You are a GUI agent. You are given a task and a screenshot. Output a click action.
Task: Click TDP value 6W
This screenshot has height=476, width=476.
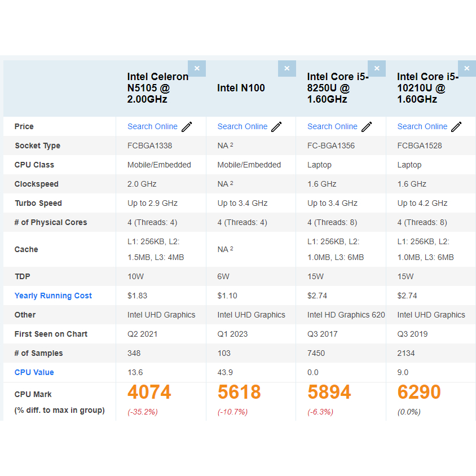pyautogui.click(x=223, y=276)
